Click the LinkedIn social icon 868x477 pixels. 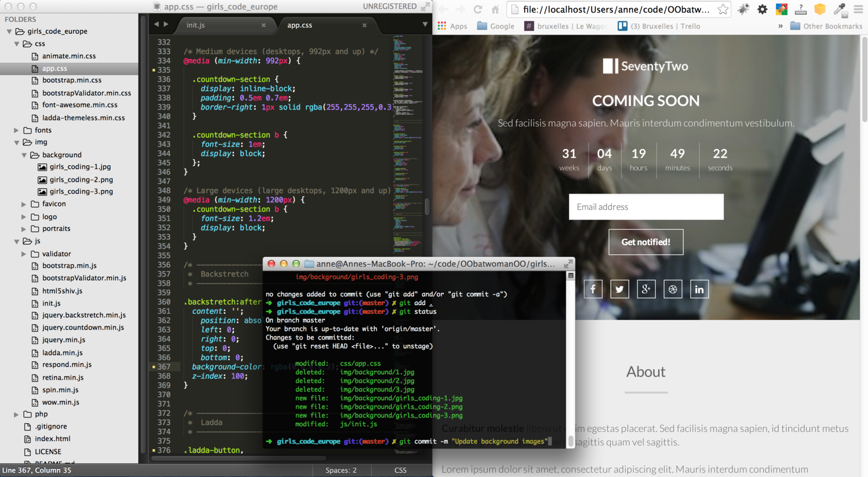coord(699,289)
